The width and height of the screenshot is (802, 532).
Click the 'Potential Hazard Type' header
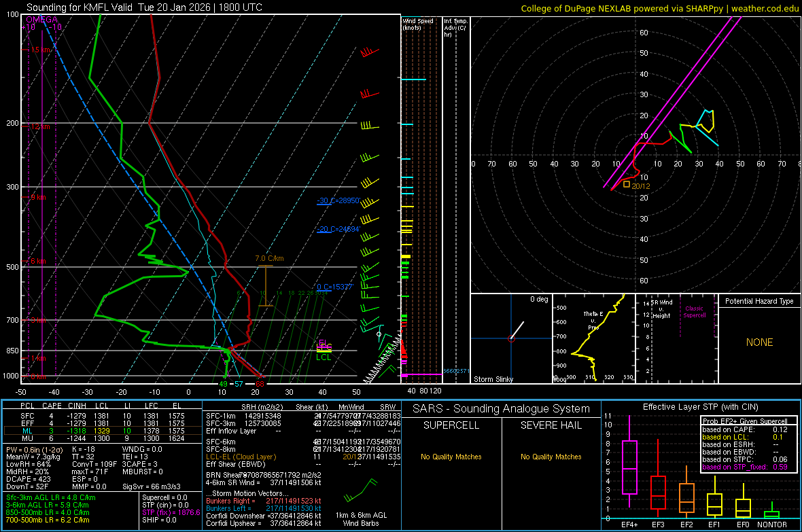click(x=759, y=301)
